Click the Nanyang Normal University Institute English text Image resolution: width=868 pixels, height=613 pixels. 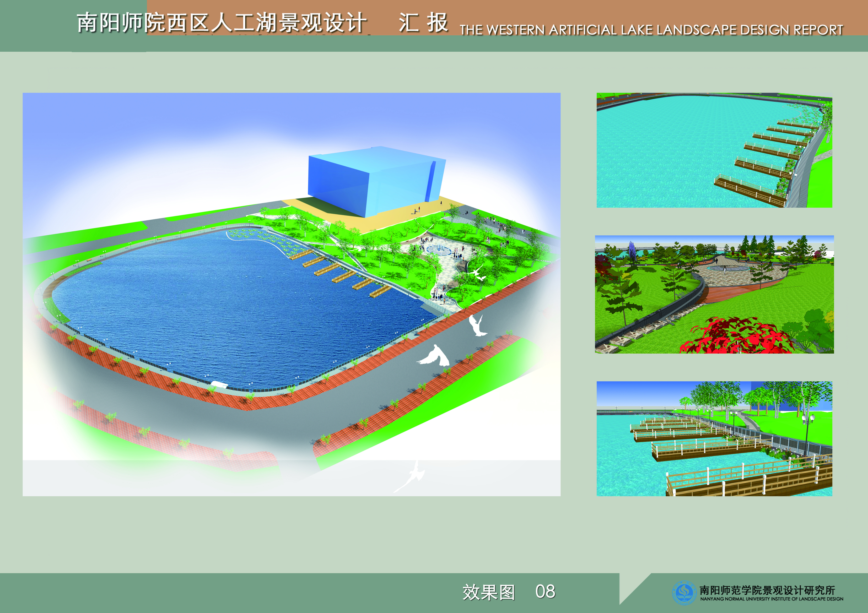point(772,599)
